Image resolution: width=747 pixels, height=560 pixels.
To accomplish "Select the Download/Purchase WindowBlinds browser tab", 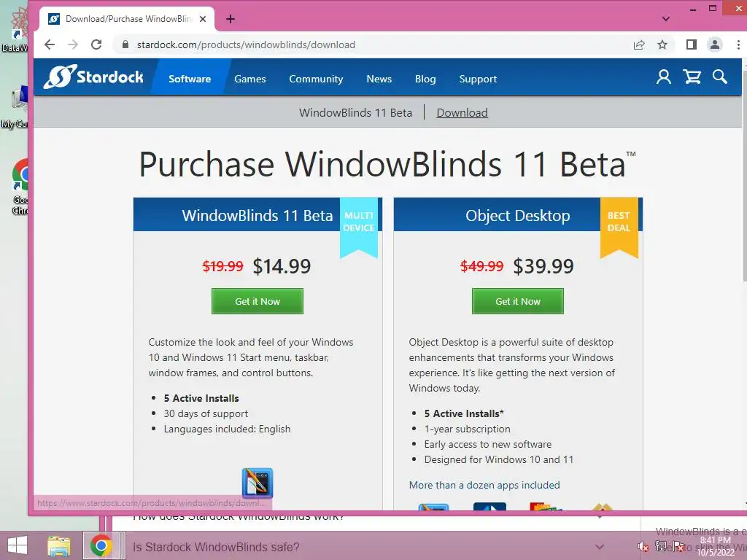I will click(128, 19).
